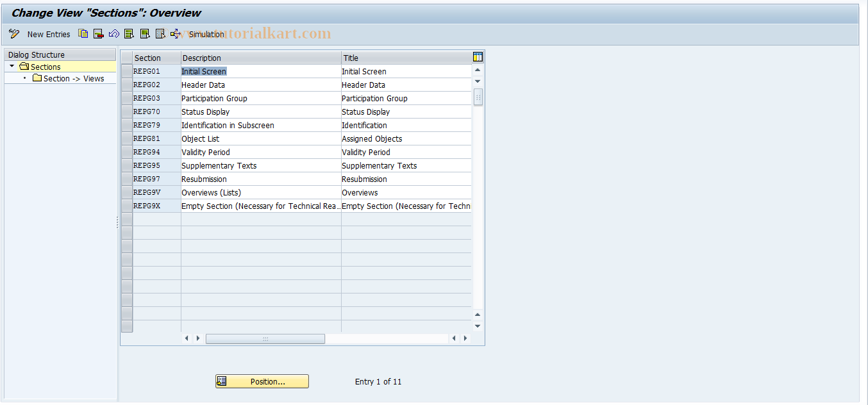The width and height of the screenshot is (868, 405).
Task: Click the Overviews title cell
Action: [406, 192]
